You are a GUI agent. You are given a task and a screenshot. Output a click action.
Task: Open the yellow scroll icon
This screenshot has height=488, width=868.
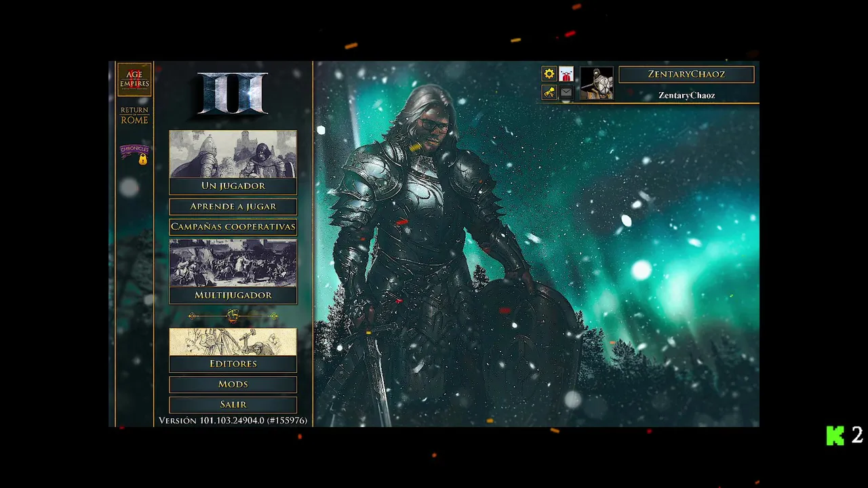(549, 92)
